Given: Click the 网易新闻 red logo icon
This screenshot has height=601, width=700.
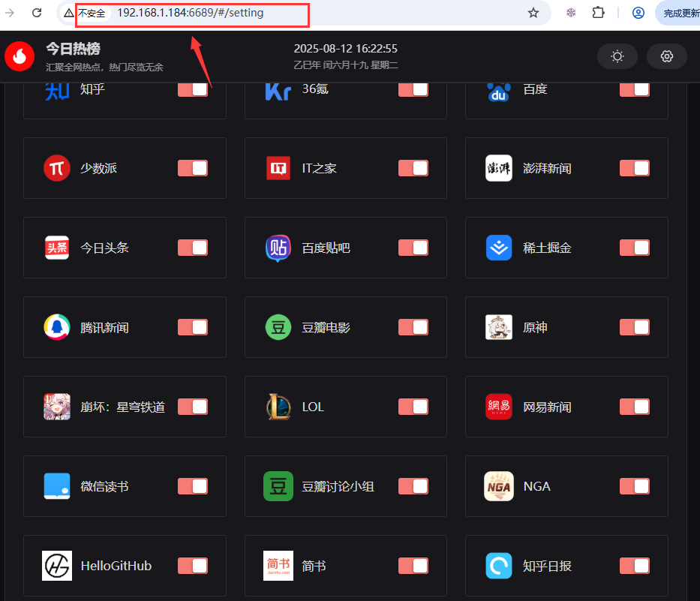Looking at the screenshot, I should click(499, 407).
